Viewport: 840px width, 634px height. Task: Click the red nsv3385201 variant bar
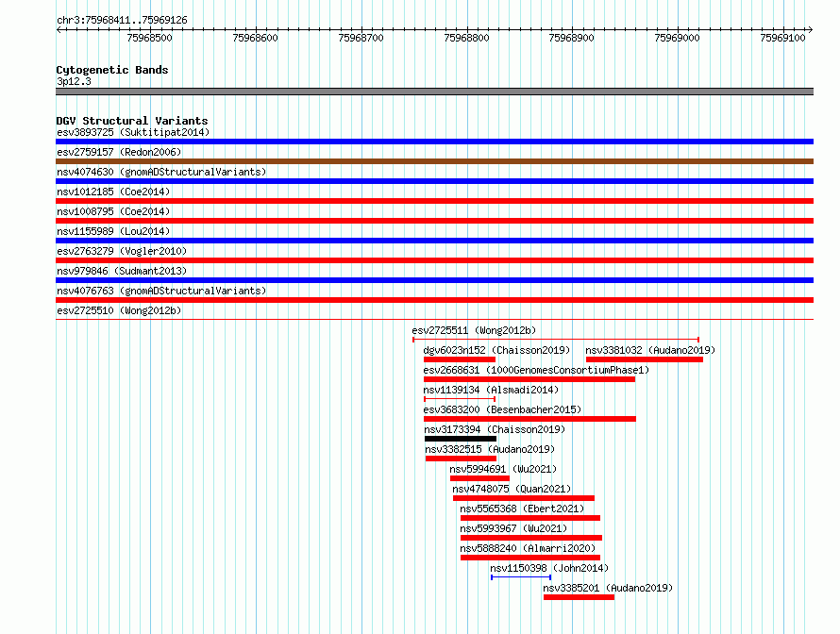pos(580,597)
